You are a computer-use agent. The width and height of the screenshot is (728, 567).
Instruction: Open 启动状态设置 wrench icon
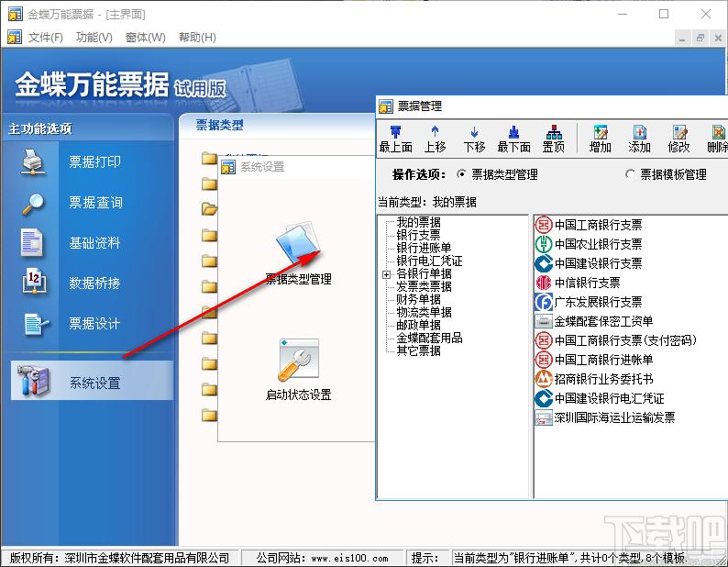298,370
